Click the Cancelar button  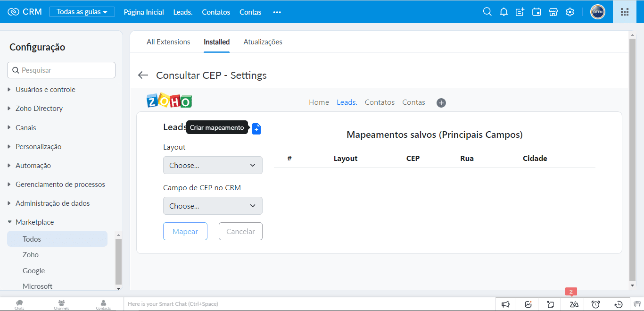coord(240,231)
